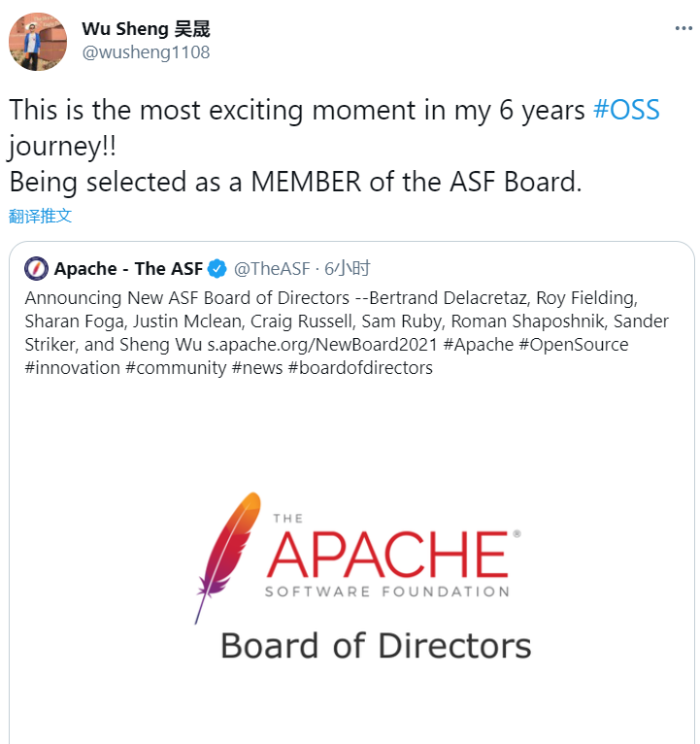Click 翻译推文 to translate the tweet
Viewport: 700px width, 744px height.
(41, 216)
